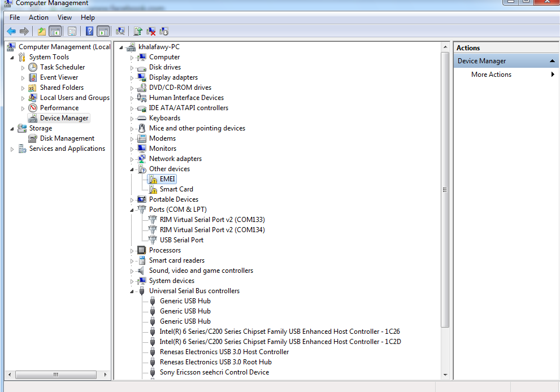Viewport: 560px width, 392px height.
Task: Click the Up one level folder icon
Action: pos(42,32)
